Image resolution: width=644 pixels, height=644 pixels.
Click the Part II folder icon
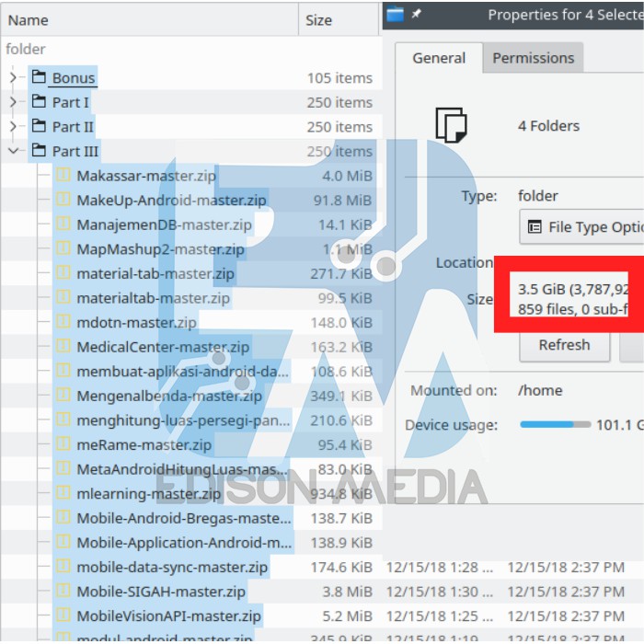pos(39,126)
